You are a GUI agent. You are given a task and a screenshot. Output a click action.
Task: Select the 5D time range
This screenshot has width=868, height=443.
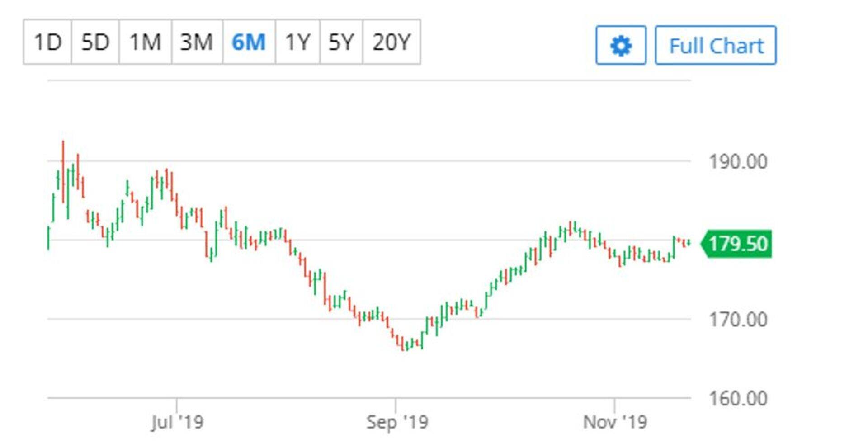pyautogui.click(x=95, y=42)
